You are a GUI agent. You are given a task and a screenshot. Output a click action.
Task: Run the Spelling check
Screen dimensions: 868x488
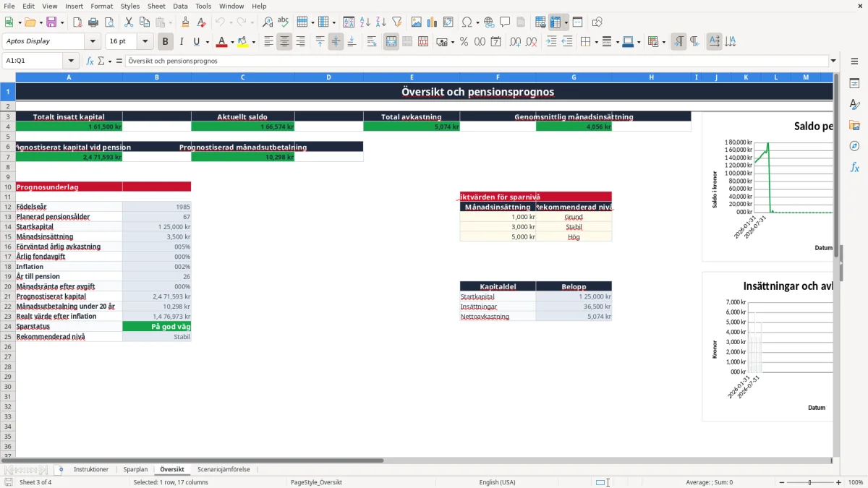coord(283,22)
